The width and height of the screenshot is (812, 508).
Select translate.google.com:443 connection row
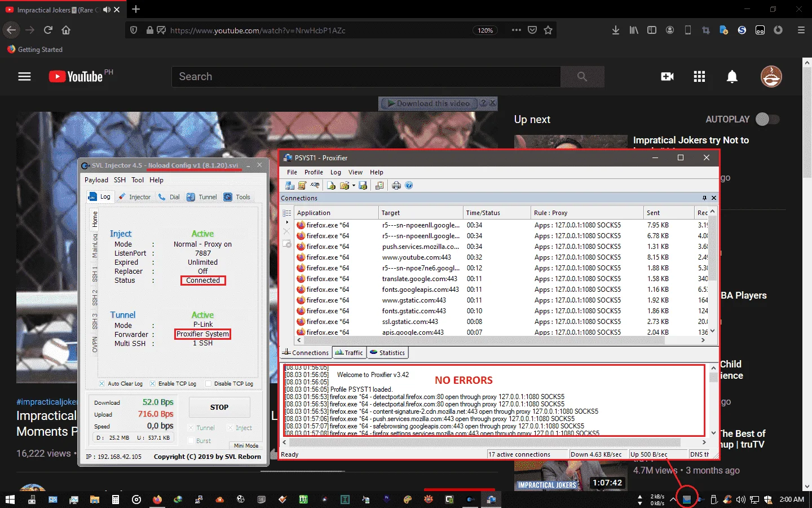(501, 279)
